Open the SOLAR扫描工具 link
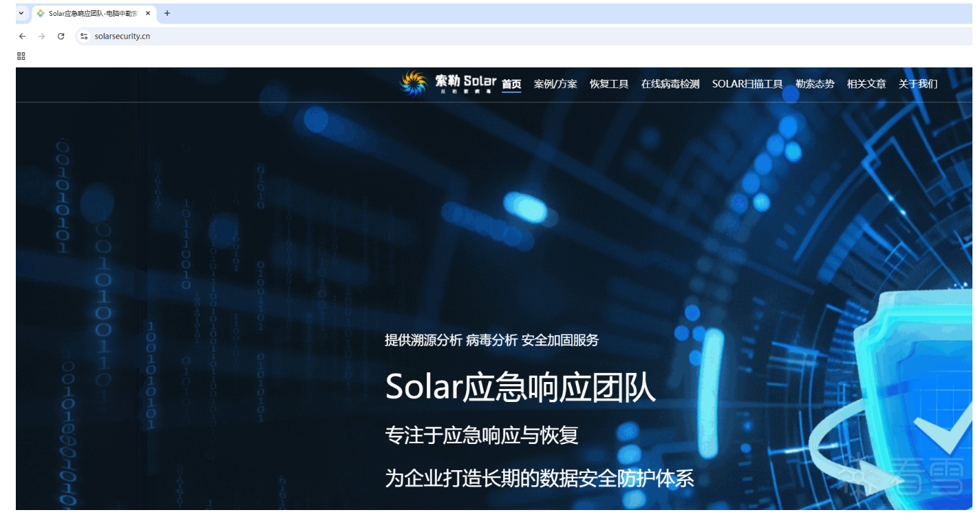 point(747,83)
